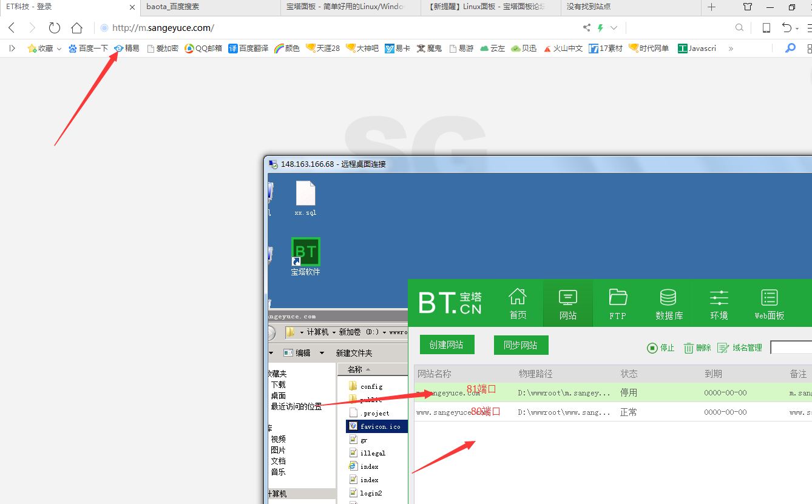Viewport: 812px width, 504px height.
Task: Select the config folder
Action: [366, 386]
